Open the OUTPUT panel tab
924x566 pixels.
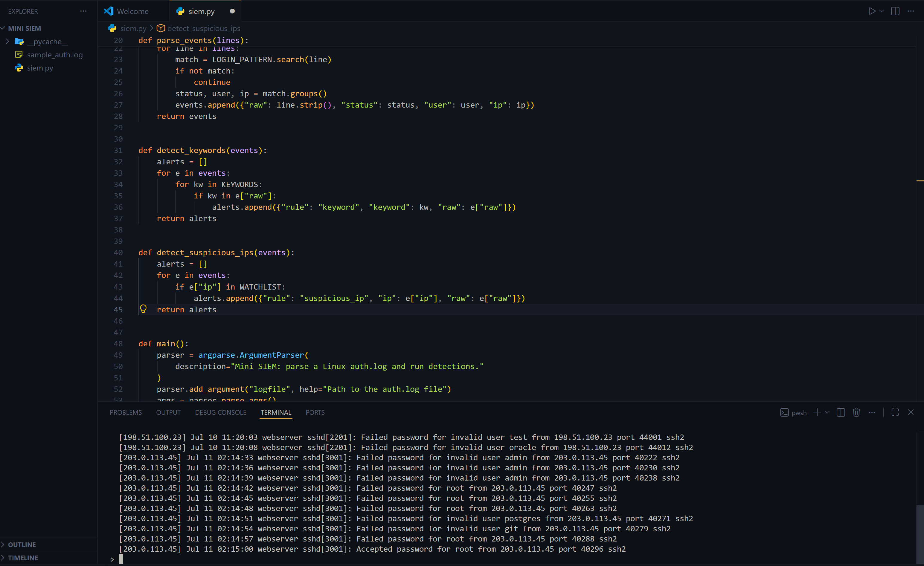coord(168,412)
